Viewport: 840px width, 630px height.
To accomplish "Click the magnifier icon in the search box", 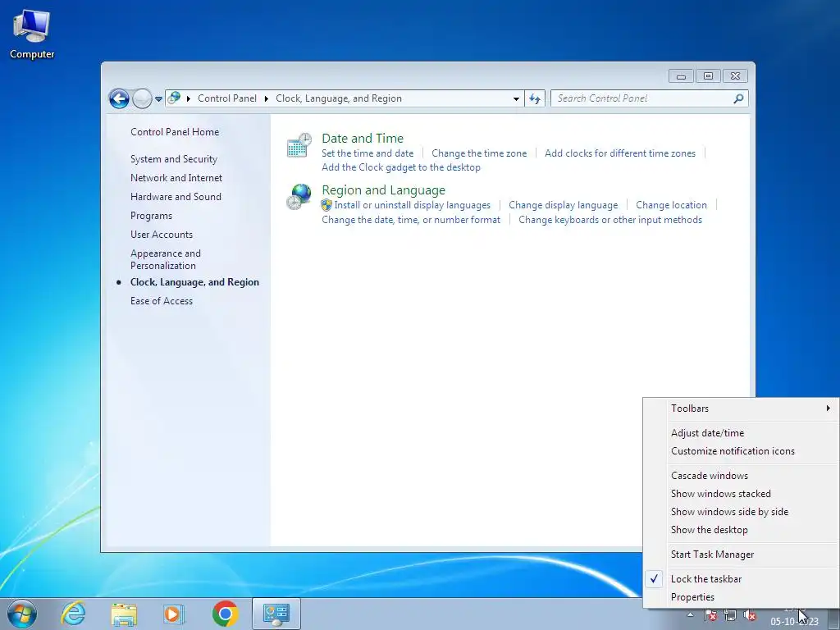I will (x=738, y=98).
